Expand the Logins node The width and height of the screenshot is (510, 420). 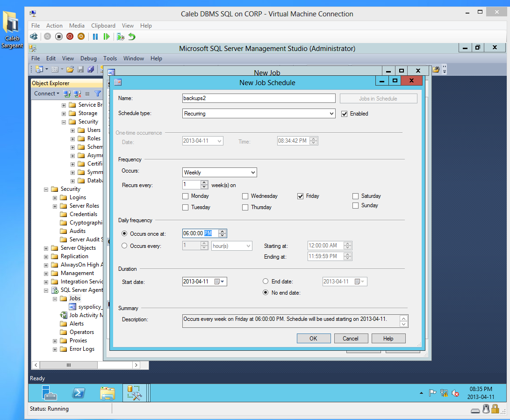click(x=55, y=198)
